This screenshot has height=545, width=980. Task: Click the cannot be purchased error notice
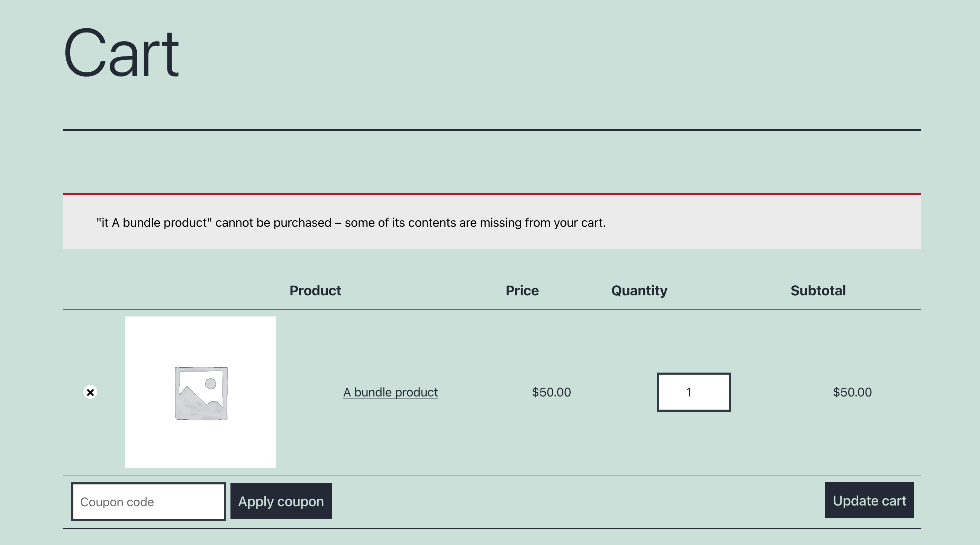pos(492,222)
